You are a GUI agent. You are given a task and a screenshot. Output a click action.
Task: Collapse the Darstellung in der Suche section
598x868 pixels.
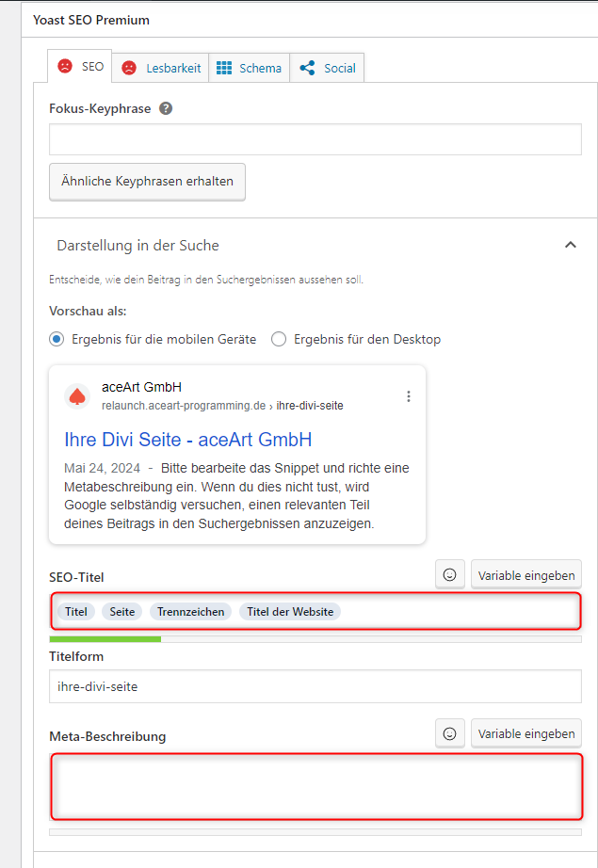pyautogui.click(x=570, y=245)
